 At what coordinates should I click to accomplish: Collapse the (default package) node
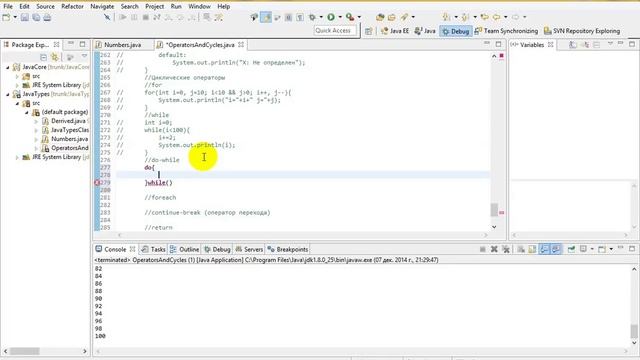click(x=27, y=112)
